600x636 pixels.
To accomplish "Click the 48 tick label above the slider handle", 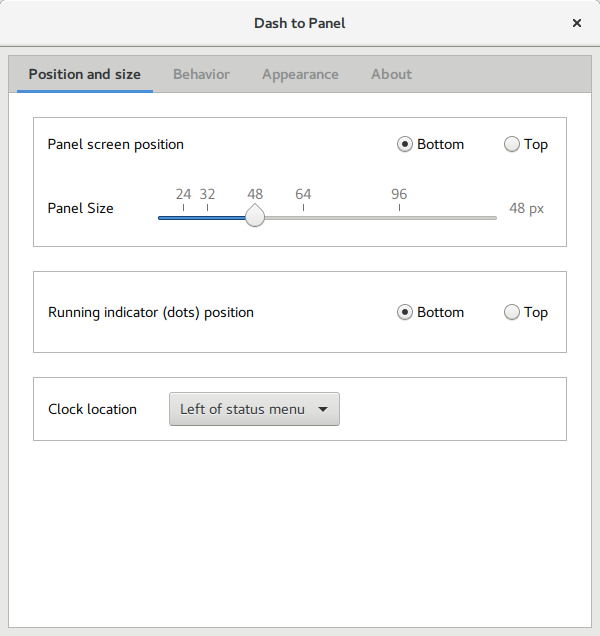I will pos(255,194).
